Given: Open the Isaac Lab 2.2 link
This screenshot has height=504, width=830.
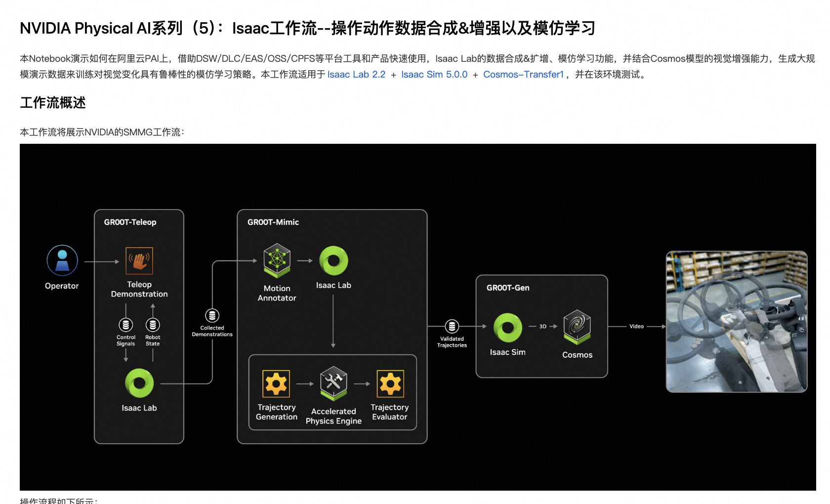Looking at the screenshot, I should (356, 75).
